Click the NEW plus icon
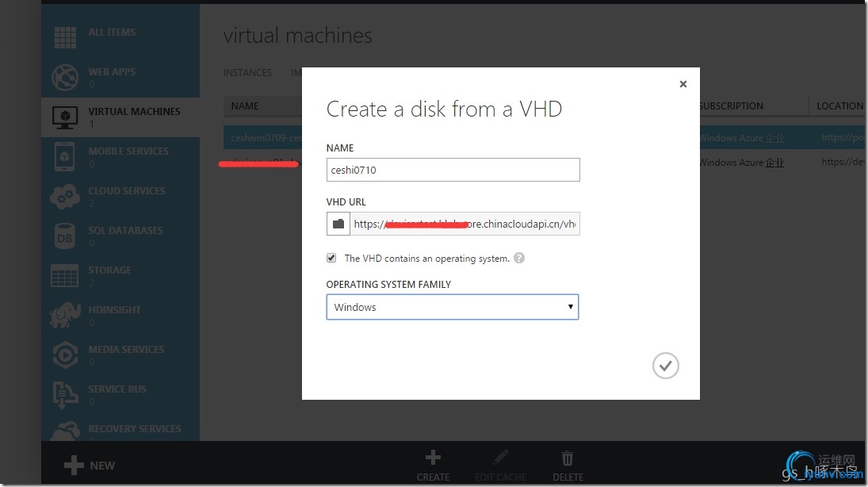 74,466
